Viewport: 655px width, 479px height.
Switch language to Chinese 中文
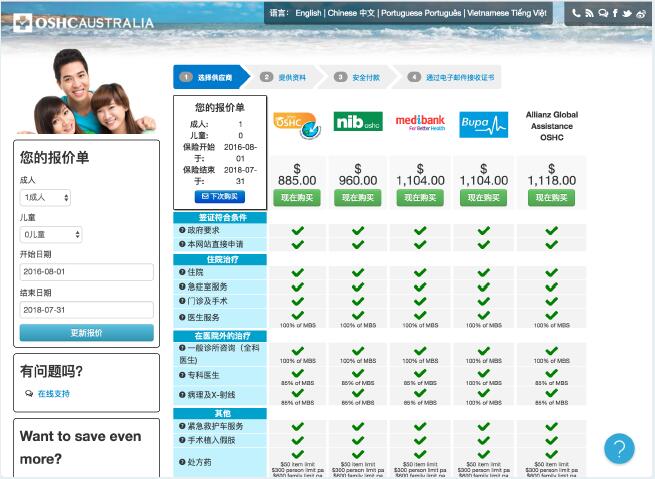[351, 13]
